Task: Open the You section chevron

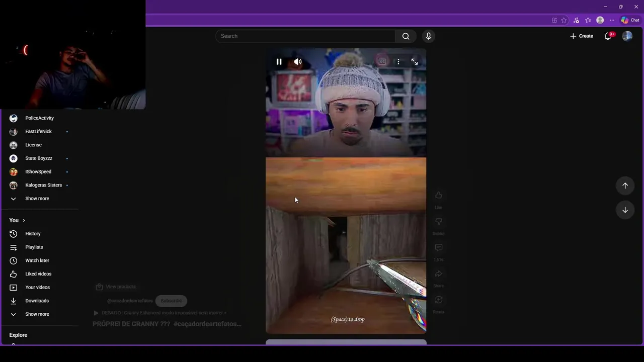Action: (24, 220)
